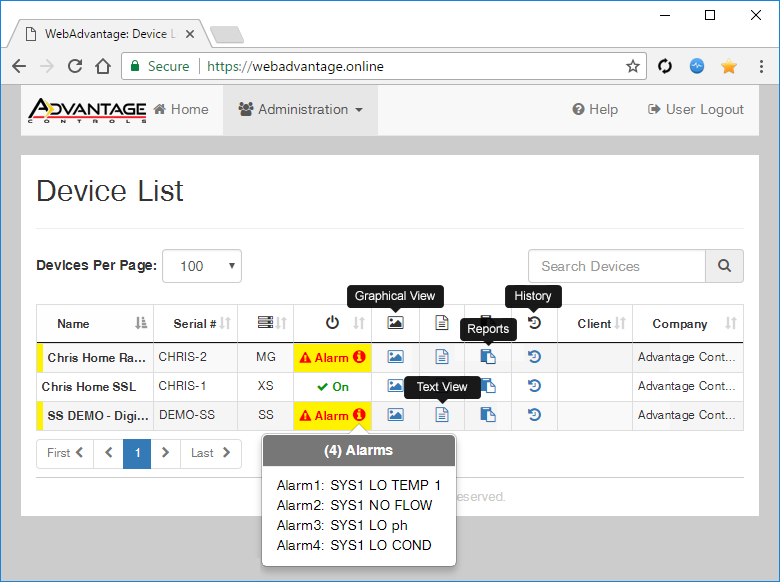Image resolution: width=780 pixels, height=582 pixels.
Task: Close the WebAdvantage browser tab
Action: (x=190, y=34)
